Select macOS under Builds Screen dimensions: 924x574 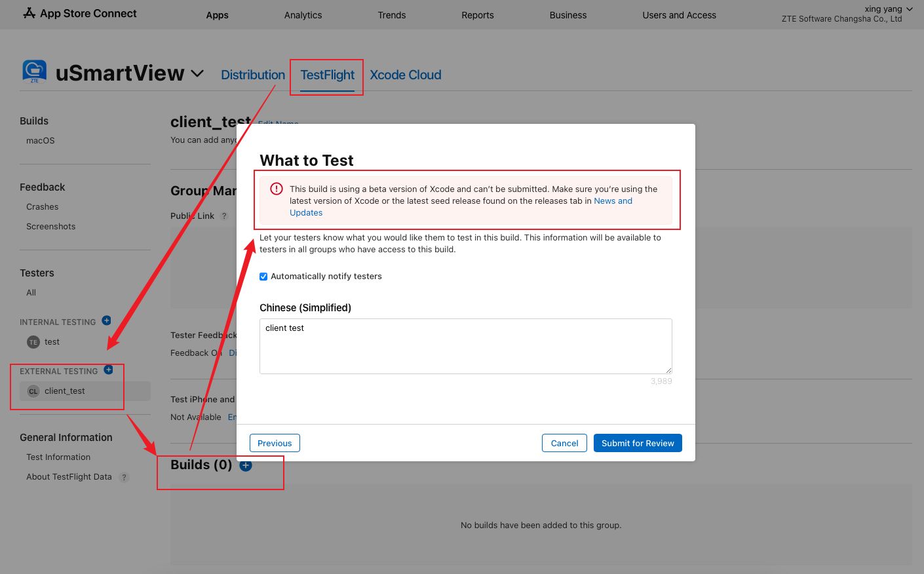click(41, 141)
